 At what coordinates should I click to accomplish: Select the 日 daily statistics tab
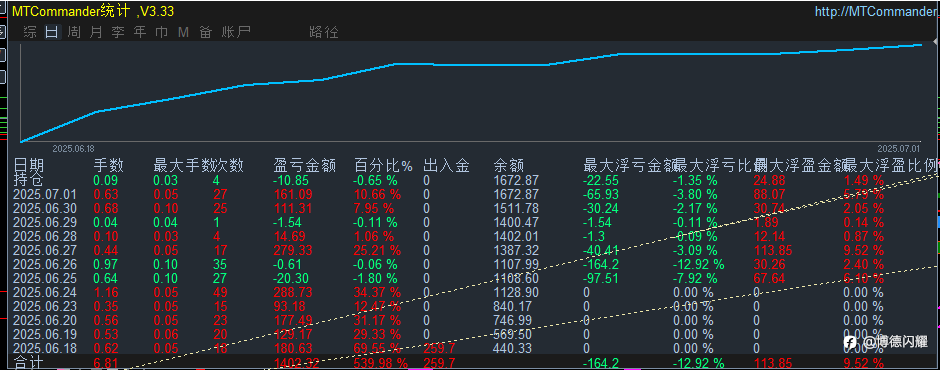(52, 32)
